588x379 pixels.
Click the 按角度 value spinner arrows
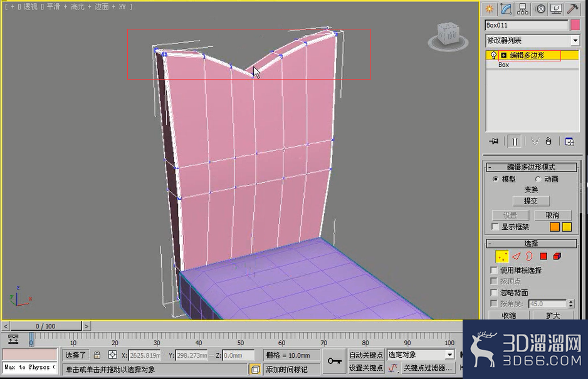571,304
